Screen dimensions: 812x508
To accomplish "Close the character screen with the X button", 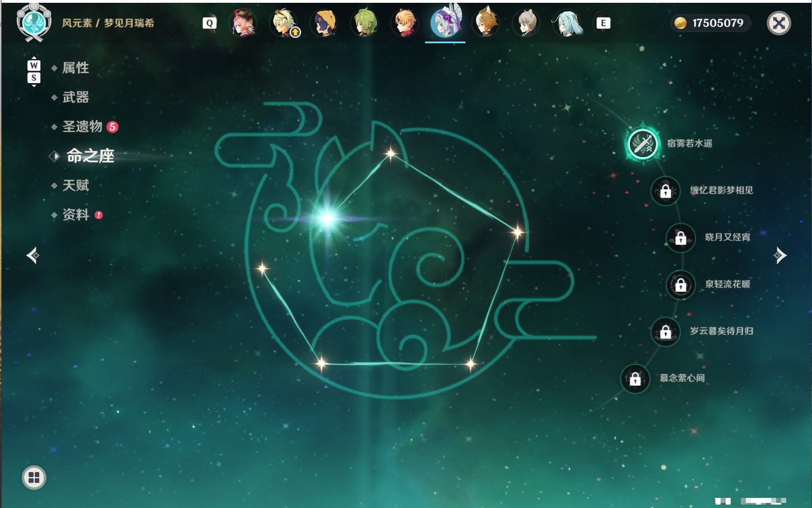I will click(x=779, y=23).
